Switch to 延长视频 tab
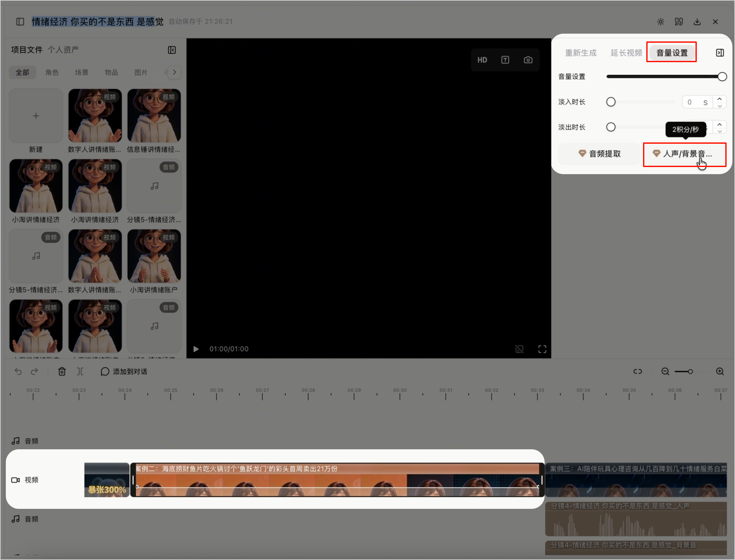The image size is (735, 560). coord(626,53)
